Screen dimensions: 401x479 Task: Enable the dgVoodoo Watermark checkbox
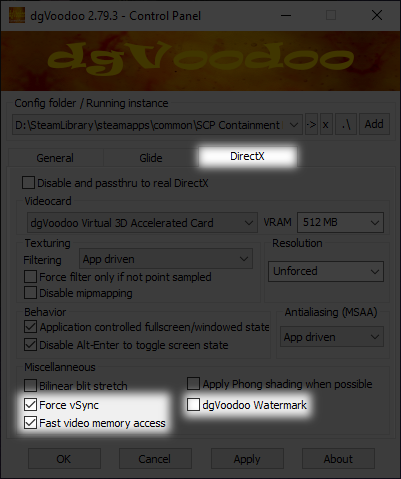(x=193, y=405)
